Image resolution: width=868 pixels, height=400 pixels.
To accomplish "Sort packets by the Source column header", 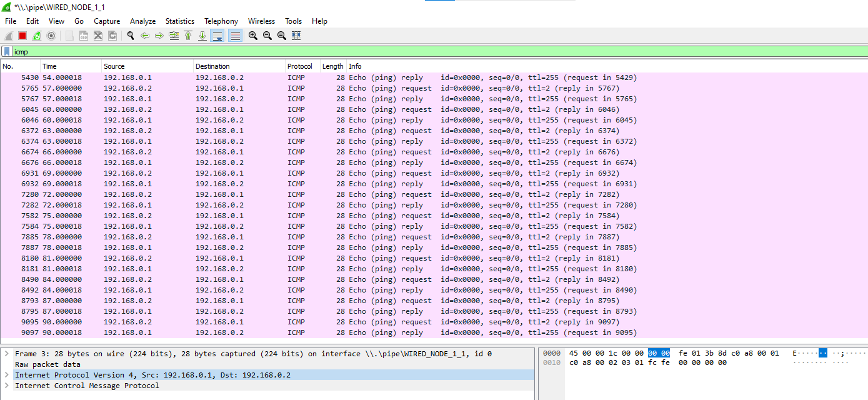I will coord(147,66).
